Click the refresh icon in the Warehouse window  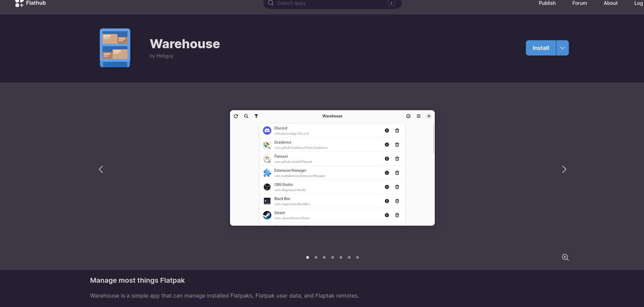236,116
